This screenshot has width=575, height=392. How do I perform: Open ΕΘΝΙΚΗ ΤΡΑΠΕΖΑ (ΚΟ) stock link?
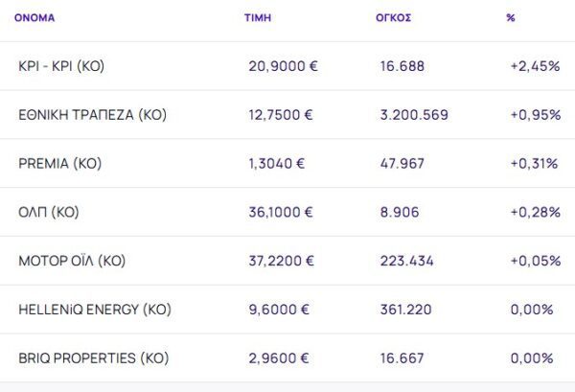(x=93, y=115)
